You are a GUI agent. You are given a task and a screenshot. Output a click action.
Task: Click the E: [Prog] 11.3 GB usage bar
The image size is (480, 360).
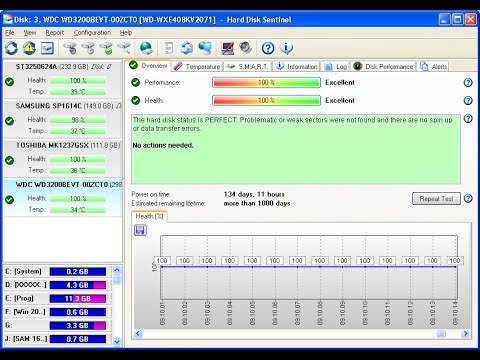tap(78, 299)
